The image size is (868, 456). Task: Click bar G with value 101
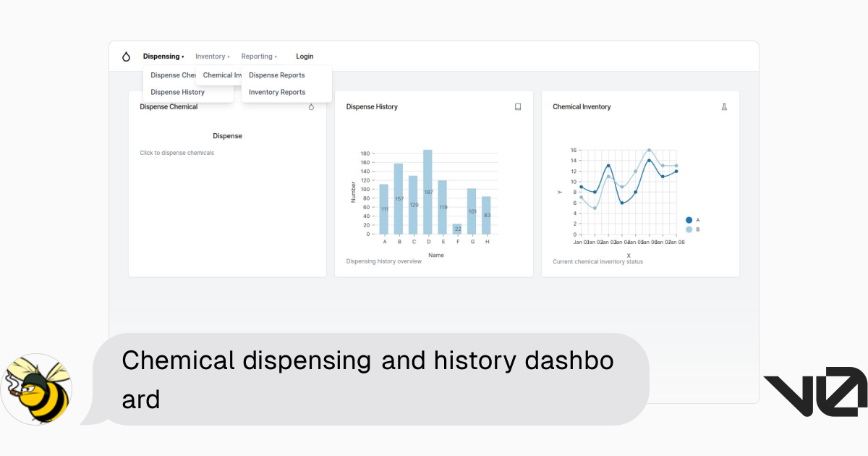point(472,211)
